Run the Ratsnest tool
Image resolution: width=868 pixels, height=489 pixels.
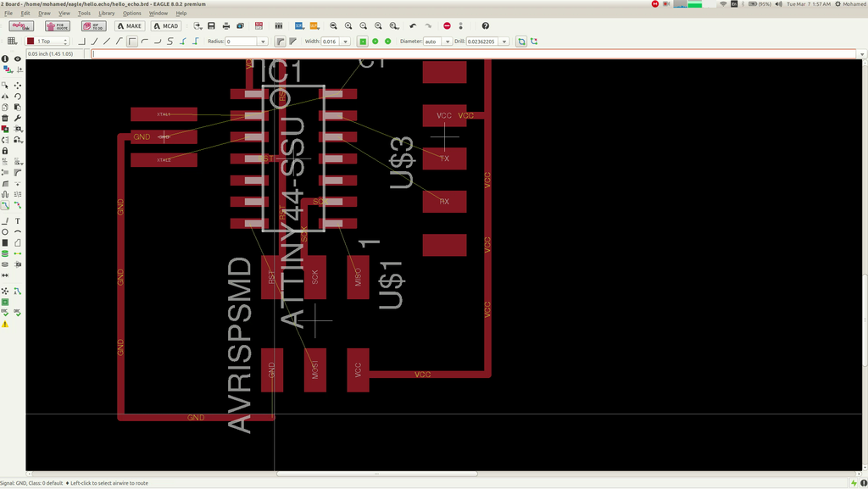pos(5,291)
